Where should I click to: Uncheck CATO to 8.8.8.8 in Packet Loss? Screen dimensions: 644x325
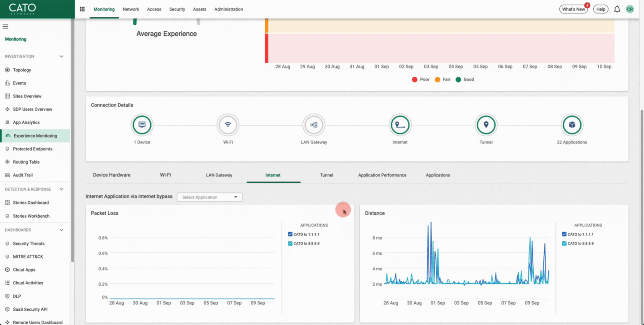(290, 243)
